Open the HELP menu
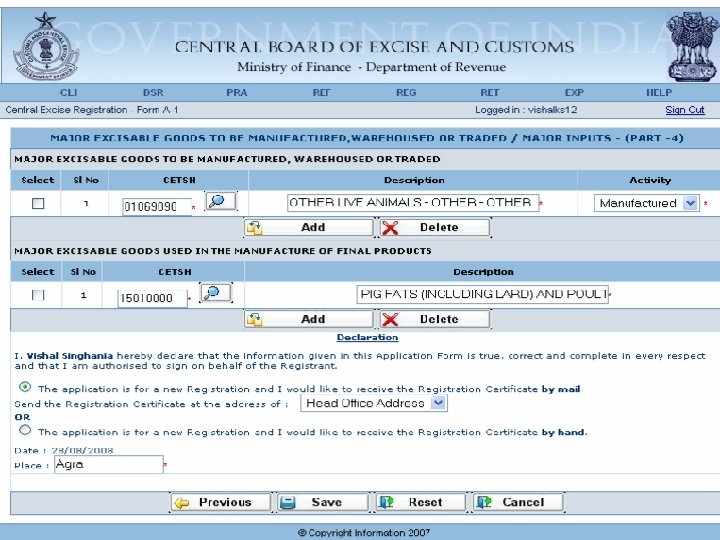The height and width of the screenshot is (540, 720). pyautogui.click(x=659, y=92)
